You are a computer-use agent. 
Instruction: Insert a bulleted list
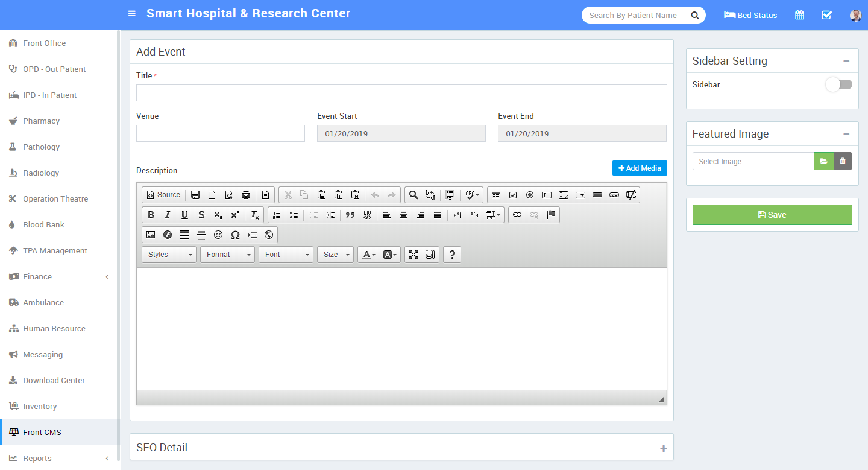pos(294,215)
